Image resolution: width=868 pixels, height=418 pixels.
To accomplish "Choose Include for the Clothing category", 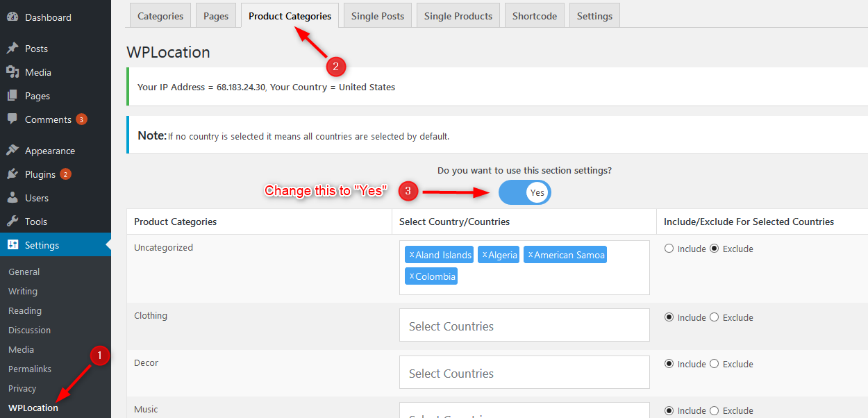I will [669, 317].
